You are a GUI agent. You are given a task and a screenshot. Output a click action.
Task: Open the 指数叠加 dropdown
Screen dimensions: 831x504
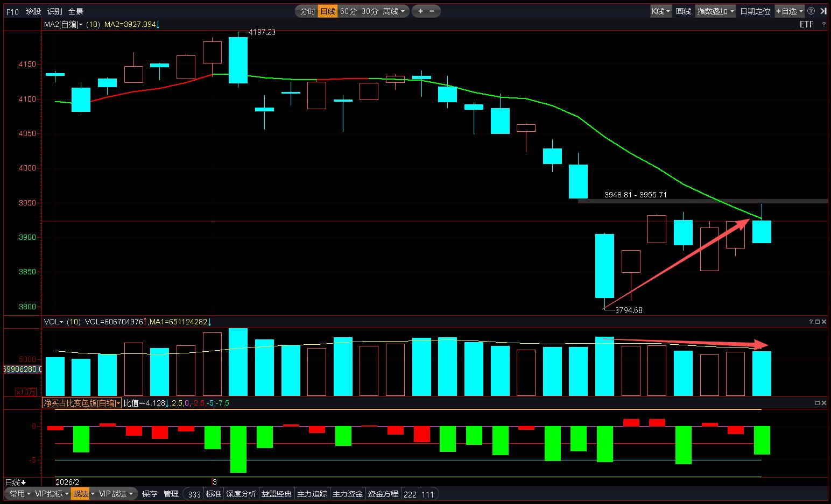(x=715, y=11)
